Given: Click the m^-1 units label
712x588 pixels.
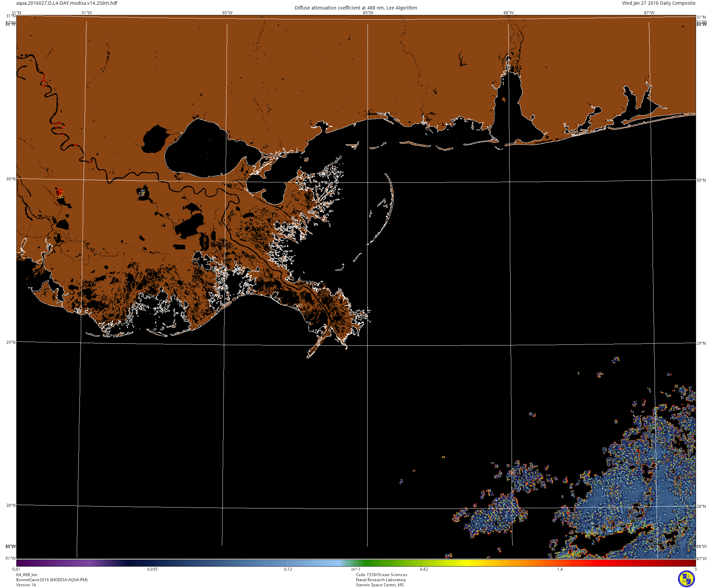Looking at the screenshot, I should (x=356, y=569).
